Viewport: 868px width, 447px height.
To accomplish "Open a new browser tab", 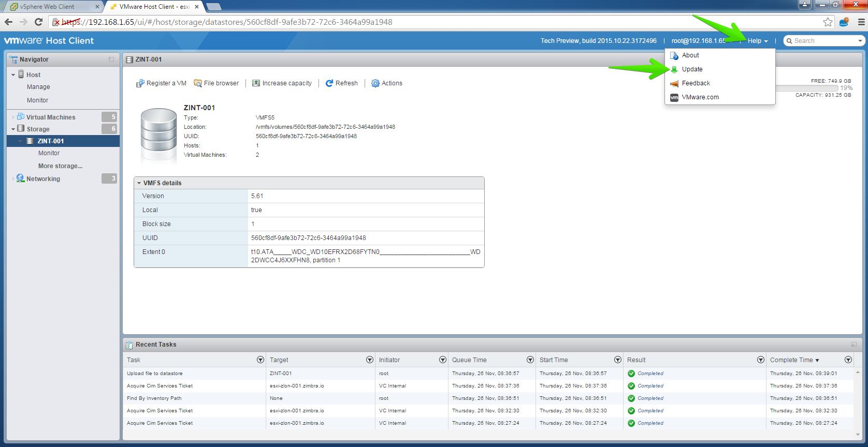I will (213, 7).
